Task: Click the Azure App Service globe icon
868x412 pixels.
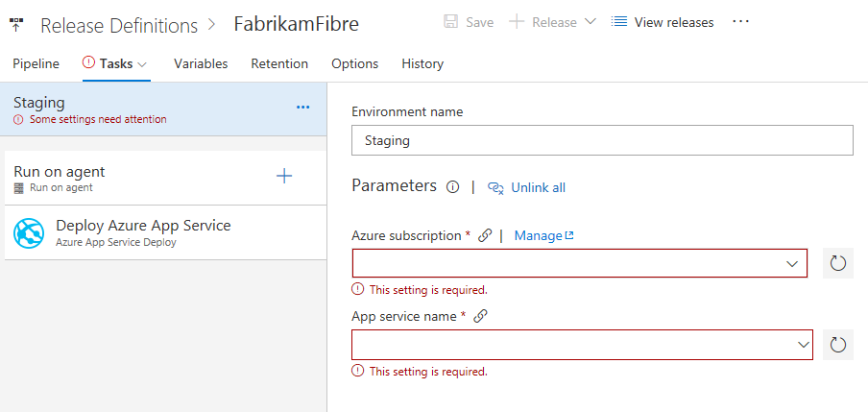Action: [x=29, y=232]
